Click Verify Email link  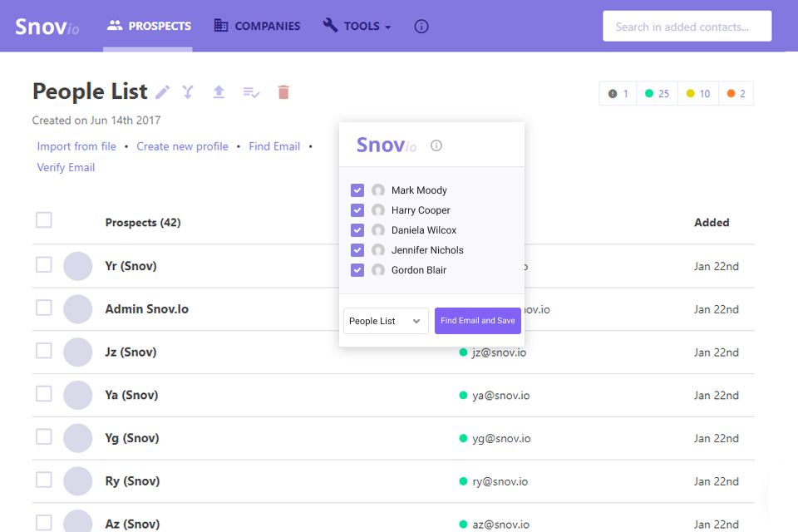(66, 167)
